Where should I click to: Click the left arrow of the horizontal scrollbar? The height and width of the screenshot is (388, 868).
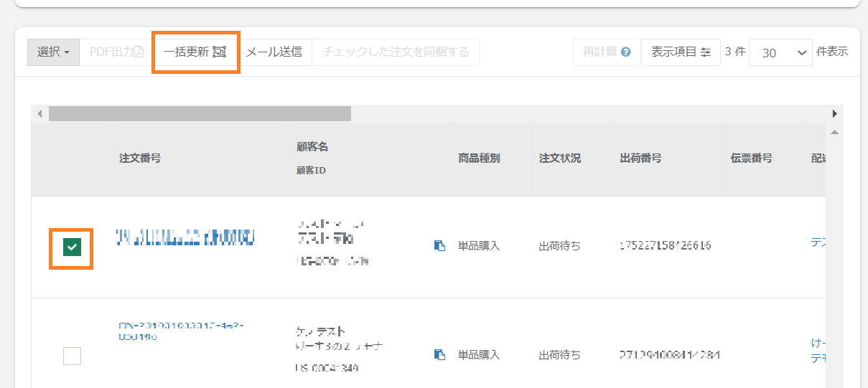coord(39,114)
